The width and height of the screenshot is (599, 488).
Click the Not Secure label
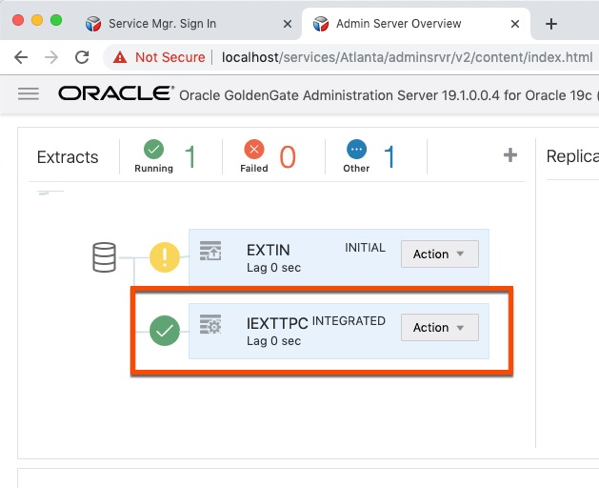170,57
